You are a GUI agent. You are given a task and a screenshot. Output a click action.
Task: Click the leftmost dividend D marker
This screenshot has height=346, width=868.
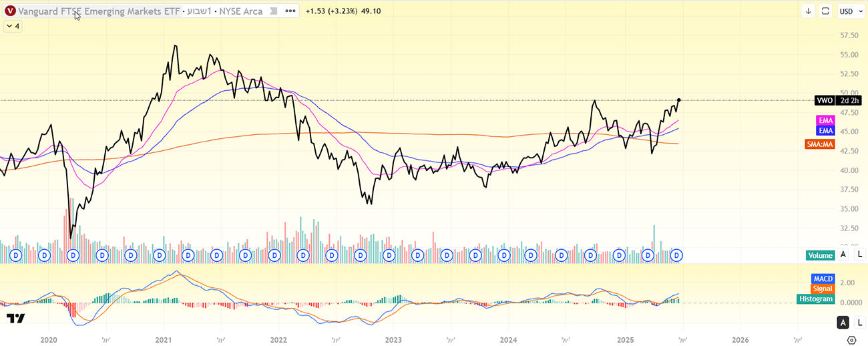click(x=15, y=255)
